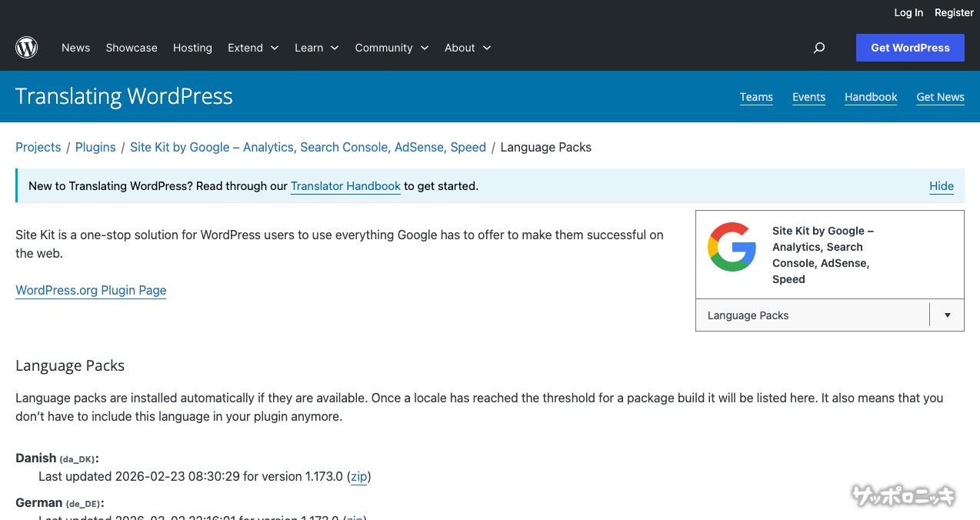Open the Hosting menu item
Viewport: 980px width, 520px height.
[192, 48]
